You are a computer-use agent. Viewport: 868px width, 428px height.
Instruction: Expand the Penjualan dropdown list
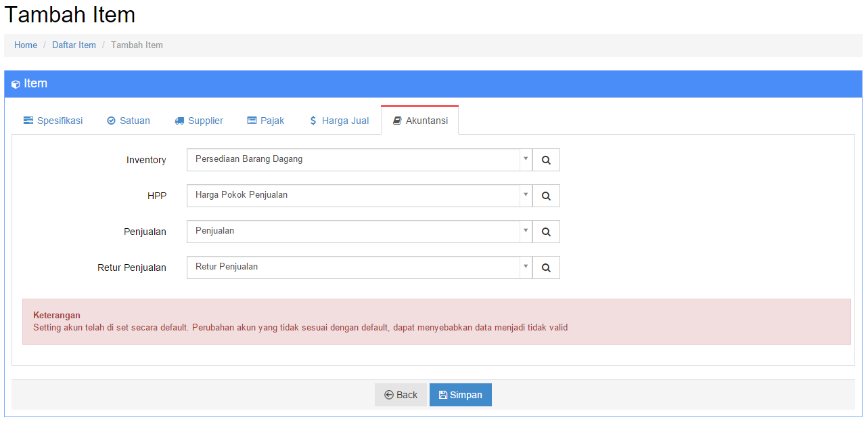(525, 231)
